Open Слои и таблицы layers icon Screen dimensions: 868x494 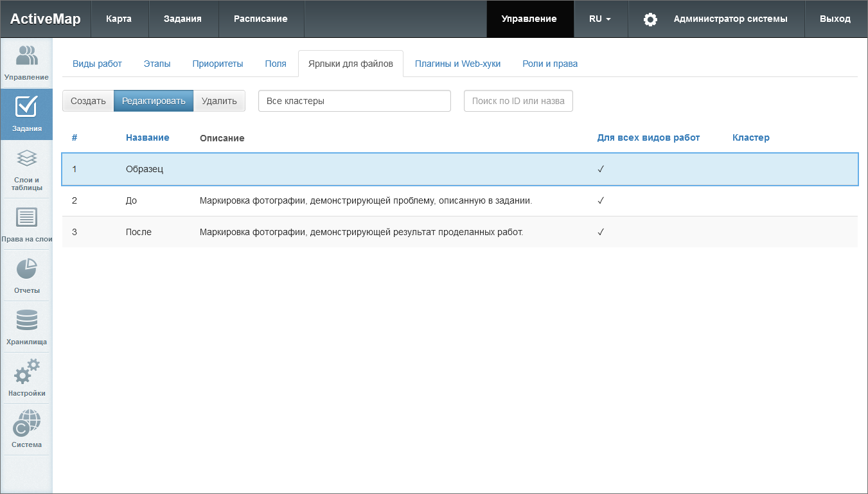(26, 159)
